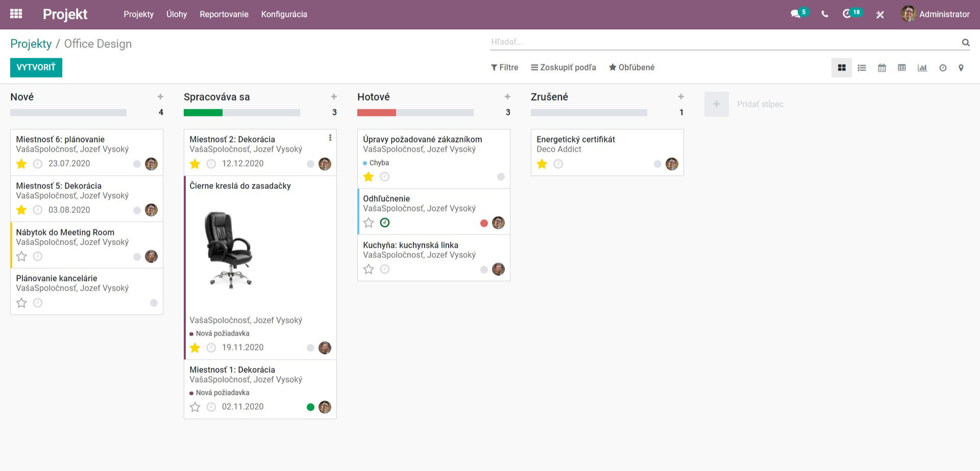
Task: Switch to map view
Action: [961, 67]
